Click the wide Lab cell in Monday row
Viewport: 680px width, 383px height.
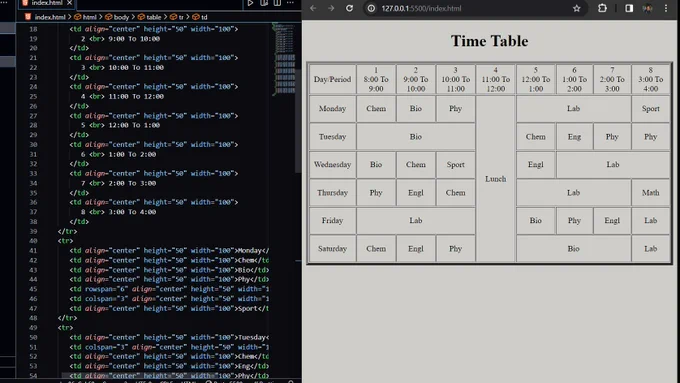[573, 109]
